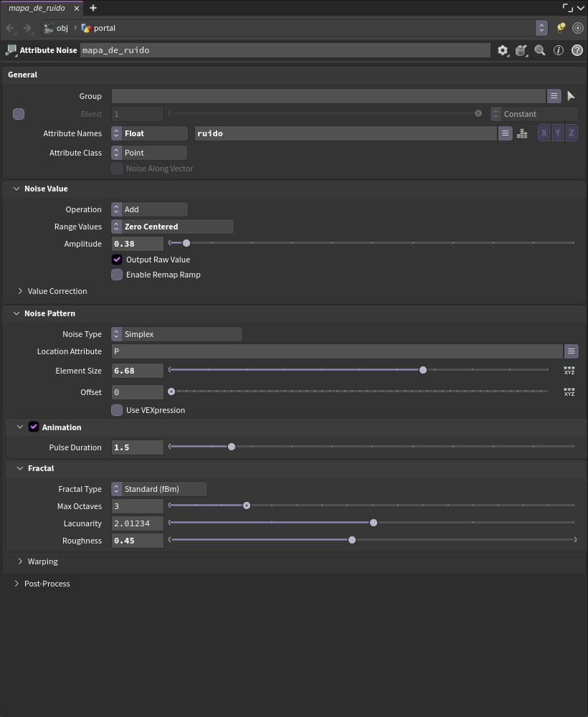Open the Range Values dropdown
Screen dimensions: 588x717
[x=172, y=227]
